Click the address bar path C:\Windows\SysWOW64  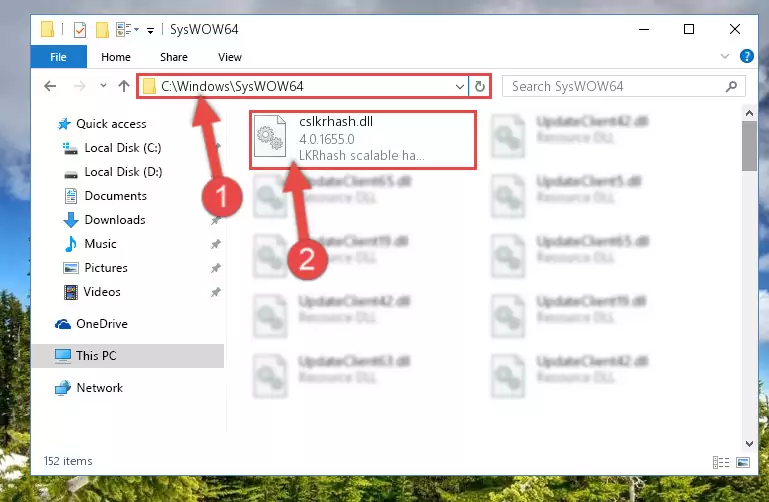click(232, 86)
